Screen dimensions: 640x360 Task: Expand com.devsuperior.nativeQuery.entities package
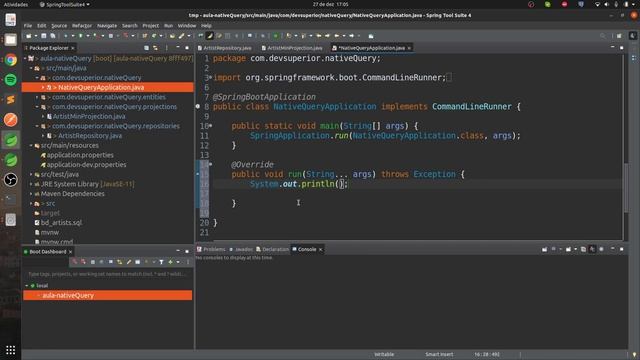pyautogui.click(x=37, y=97)
